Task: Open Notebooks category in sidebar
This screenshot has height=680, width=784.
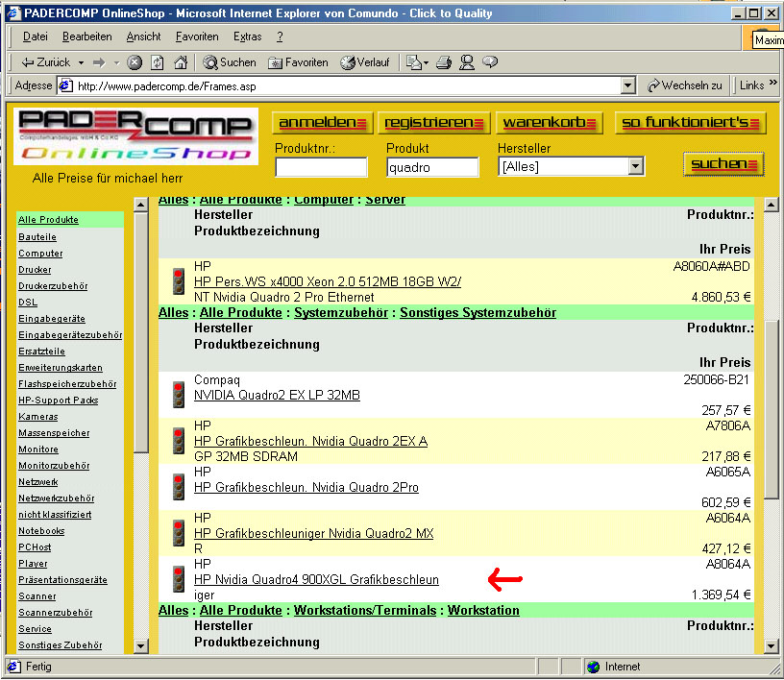Action: [41, 530]
